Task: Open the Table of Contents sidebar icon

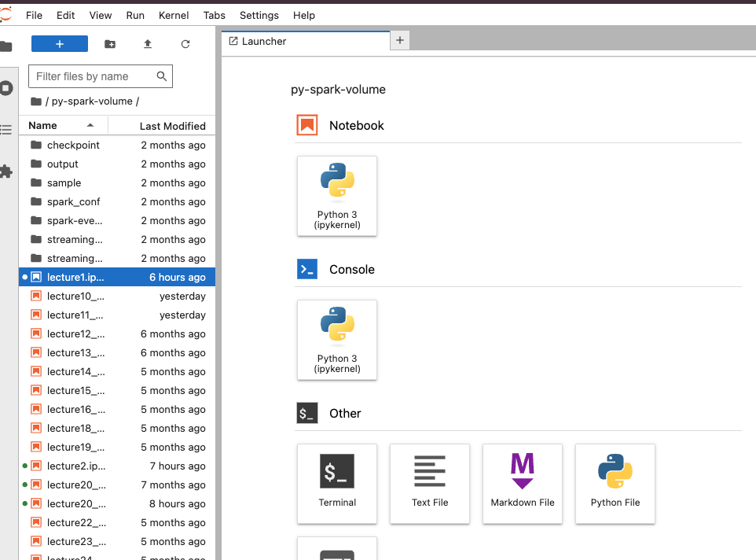Action: (6, 129)
